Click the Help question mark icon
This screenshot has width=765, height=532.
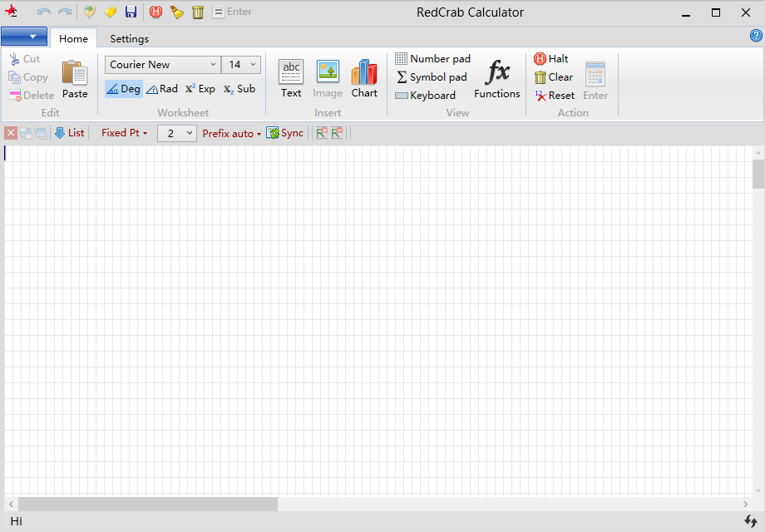(x=756, y=36)
